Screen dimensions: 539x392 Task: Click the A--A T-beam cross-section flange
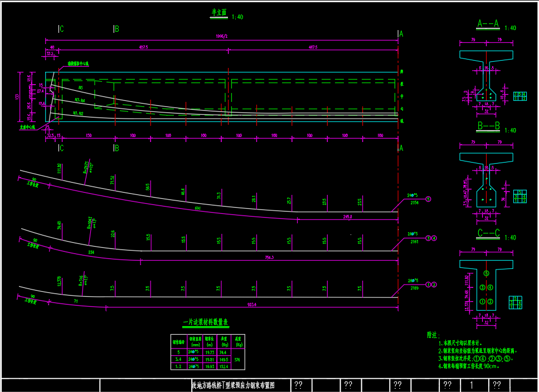[486, 55]
